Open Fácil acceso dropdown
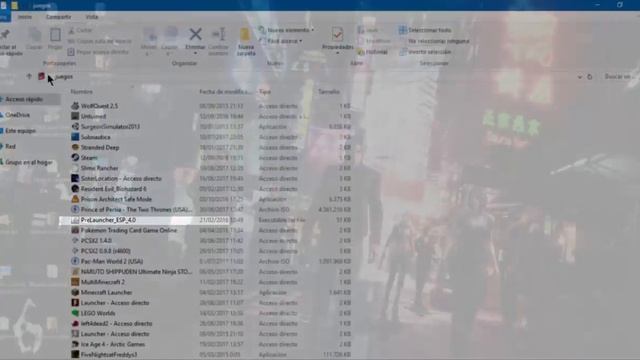 281,41
